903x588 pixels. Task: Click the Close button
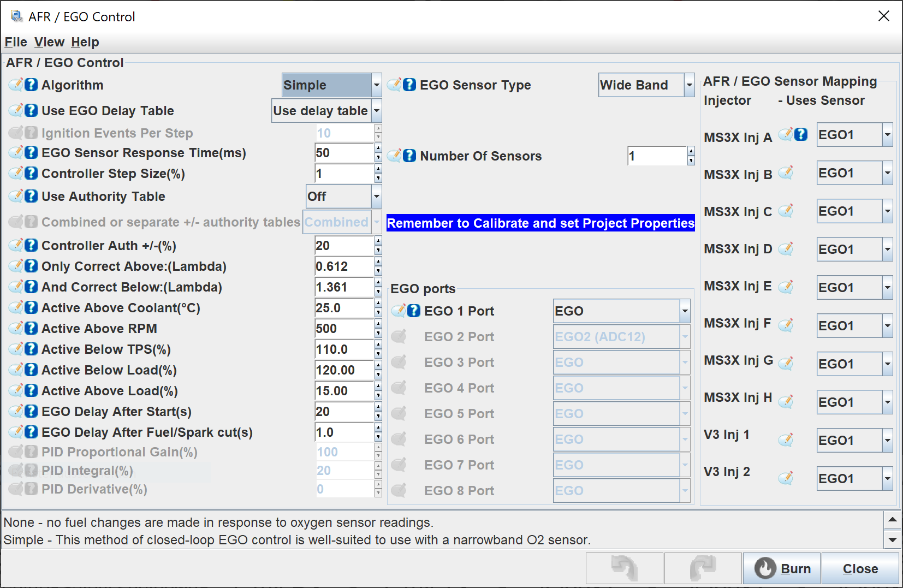[x=860, y=568]
